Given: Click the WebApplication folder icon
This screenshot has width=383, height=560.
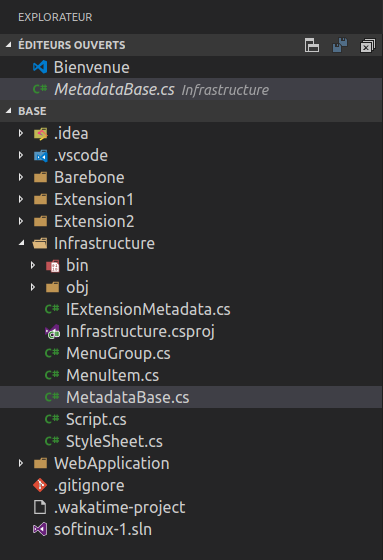Looking at the screenshot, I should [x=40, y=463].
